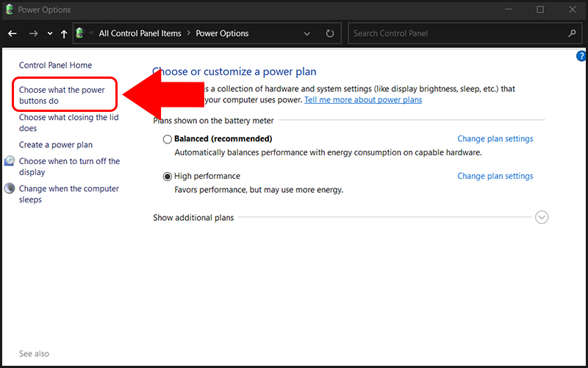Open help with the blue question icon
Viewport: 588px width, 368px height.
(581, 57)
